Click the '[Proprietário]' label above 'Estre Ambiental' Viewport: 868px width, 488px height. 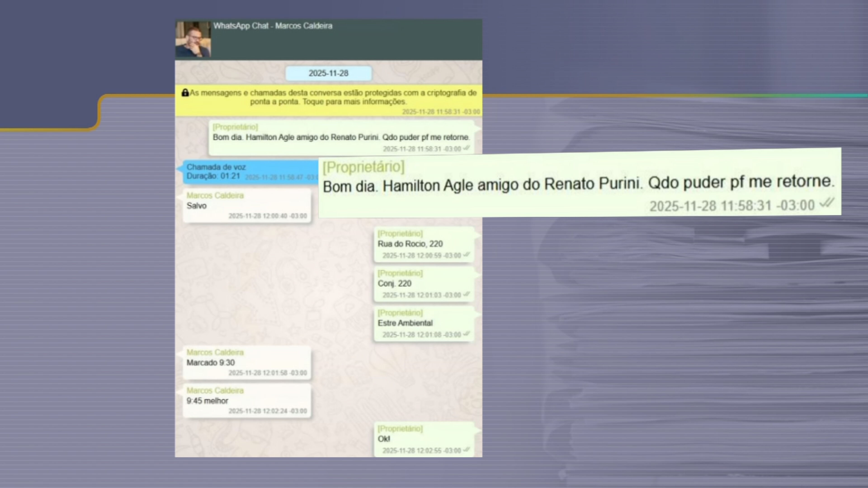400,313
